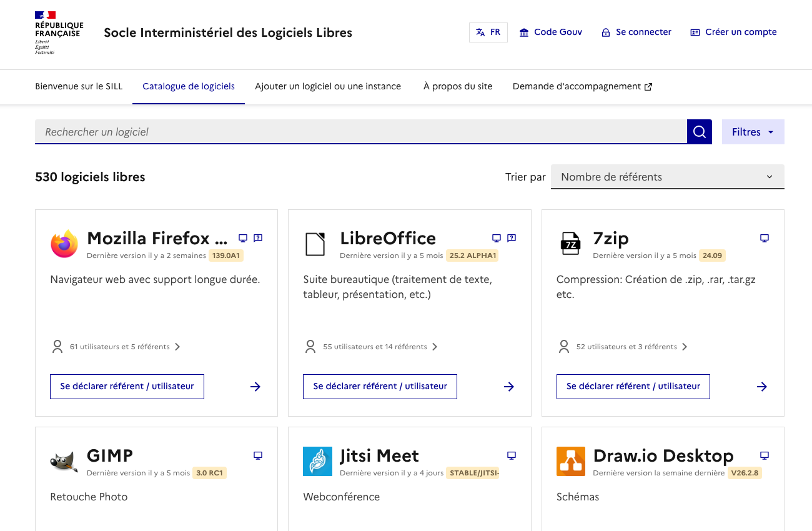Expand the Filtres dropdown
The image size is (812, 531).
[753, 132]
